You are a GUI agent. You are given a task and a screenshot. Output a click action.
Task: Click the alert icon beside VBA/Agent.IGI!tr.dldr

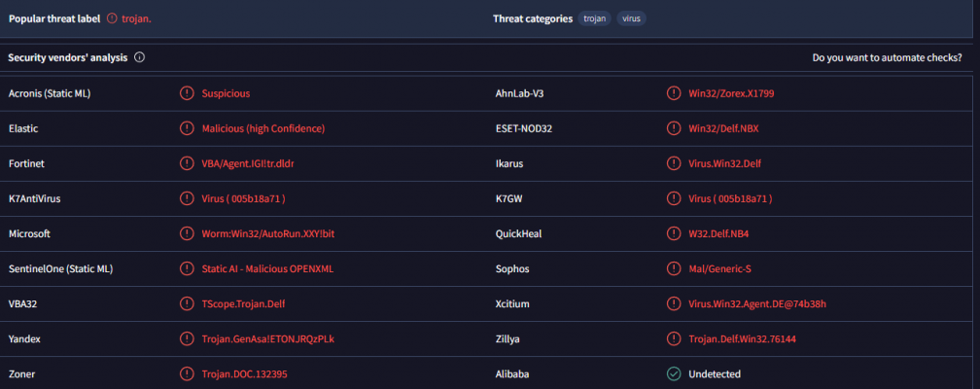187,163
